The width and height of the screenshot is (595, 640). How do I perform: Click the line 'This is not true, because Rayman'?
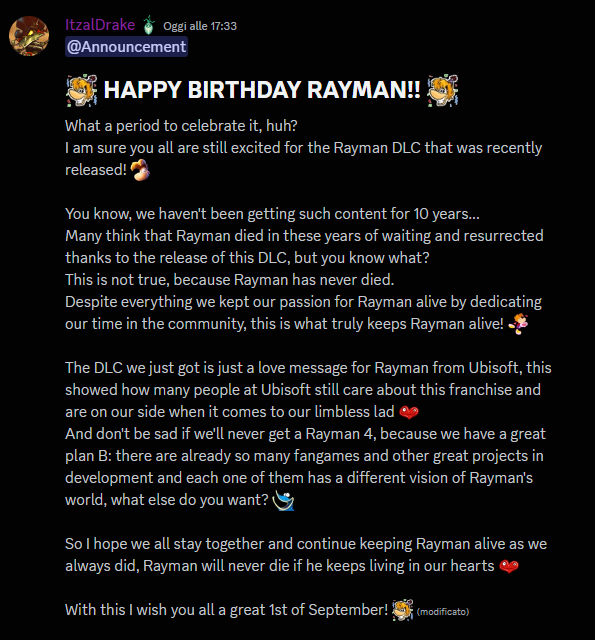[230, 280]
